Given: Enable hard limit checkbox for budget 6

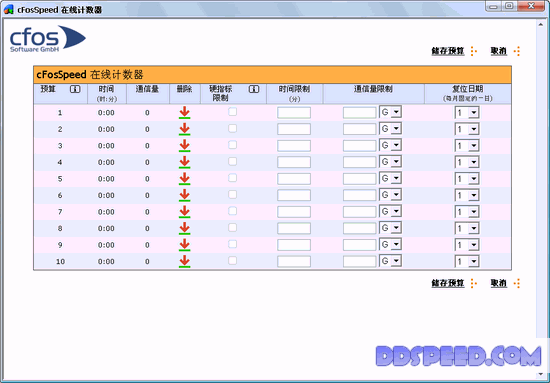Looking at the screenshot, I should tap(233, 194).
